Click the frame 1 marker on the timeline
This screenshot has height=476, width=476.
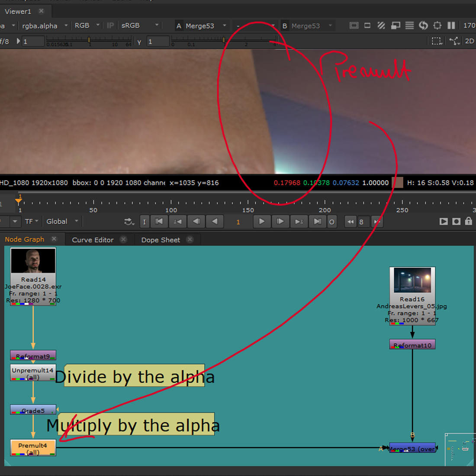(x=19, y=200)
